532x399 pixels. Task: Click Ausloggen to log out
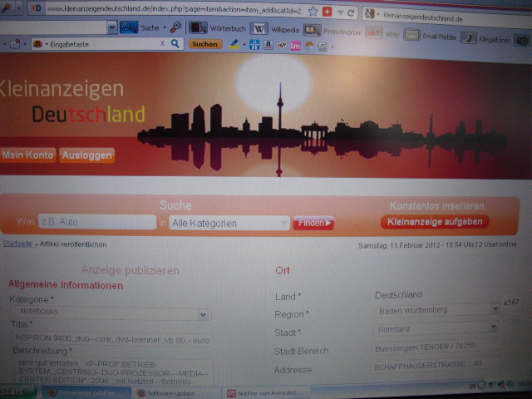[86, 155]
